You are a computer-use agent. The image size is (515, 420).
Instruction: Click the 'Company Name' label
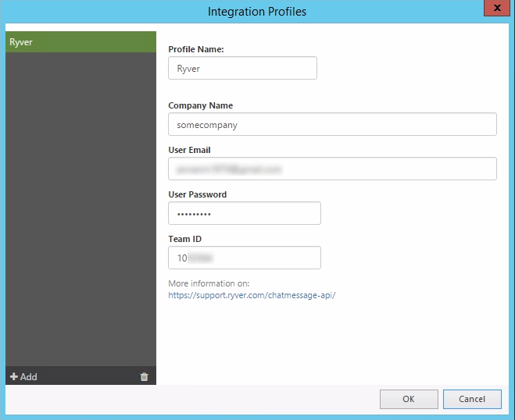tap(200, 105)
